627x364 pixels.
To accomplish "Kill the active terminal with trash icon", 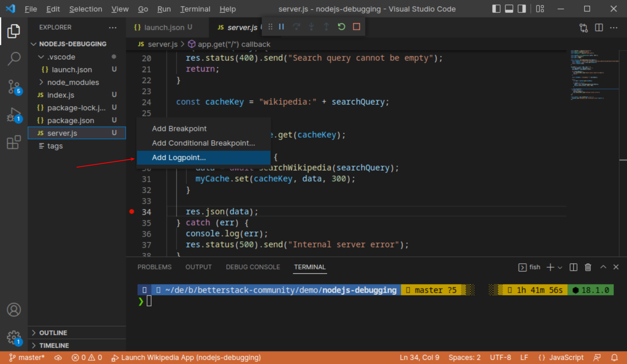I will tap(588, 267).
